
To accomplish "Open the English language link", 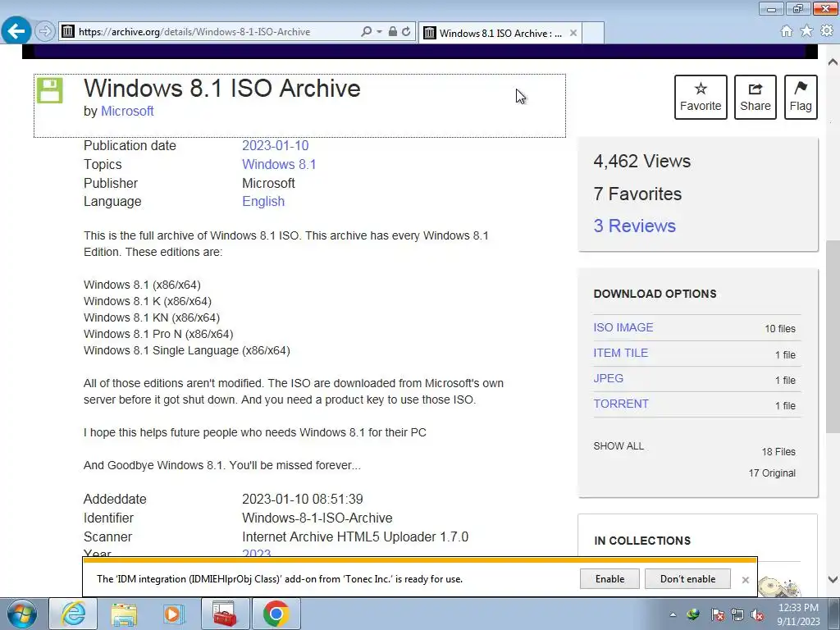I will pyautogui.click(x=263, y=202).
